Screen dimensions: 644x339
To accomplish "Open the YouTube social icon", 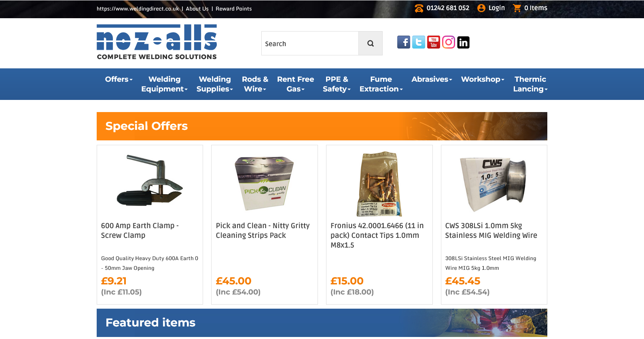I will coord(434,42).
